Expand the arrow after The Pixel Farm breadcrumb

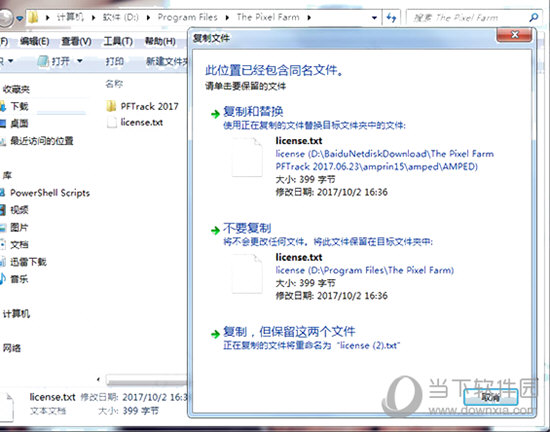[x=309, y=18]
